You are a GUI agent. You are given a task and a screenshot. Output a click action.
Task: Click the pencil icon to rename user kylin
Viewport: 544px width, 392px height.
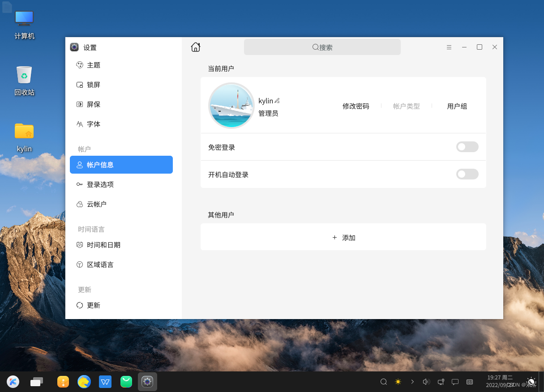[278, 100]
